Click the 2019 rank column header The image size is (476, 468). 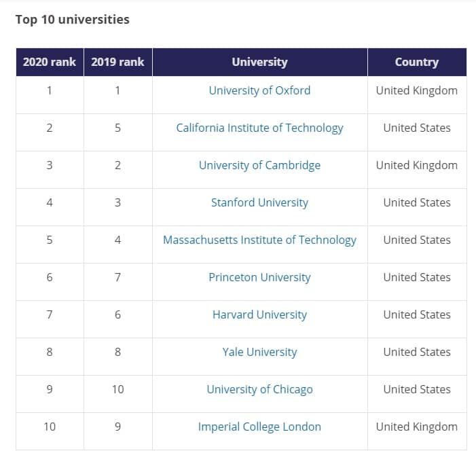[x=117, y=62]
